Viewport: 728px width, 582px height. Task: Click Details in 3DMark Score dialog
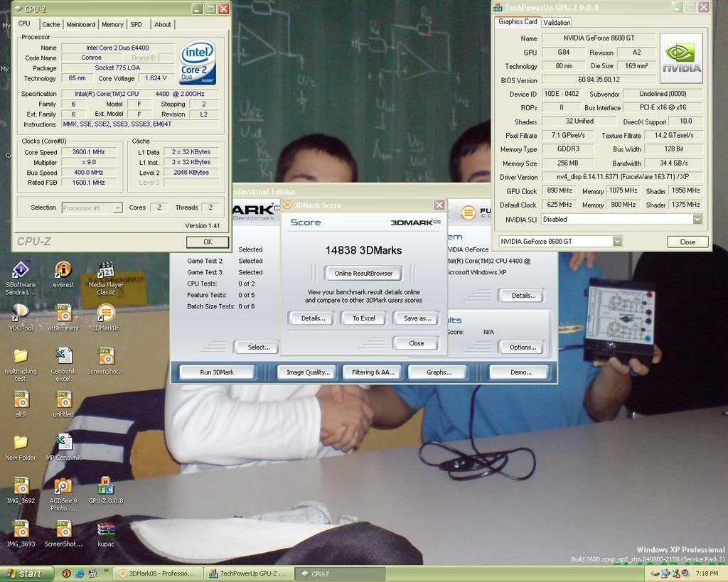pos(313,318)
